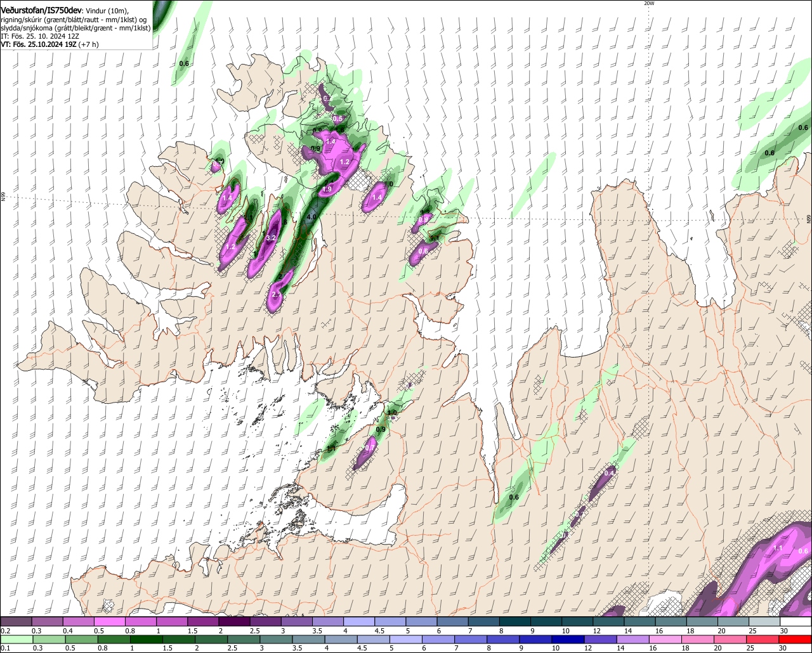Screen dimensions: 812x653
Task: Pick the medium green 0.5 swatch in rain legend
Action: 81,639
